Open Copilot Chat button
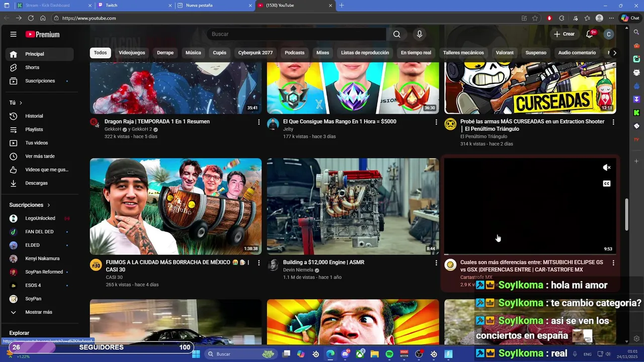 (630, 18)
